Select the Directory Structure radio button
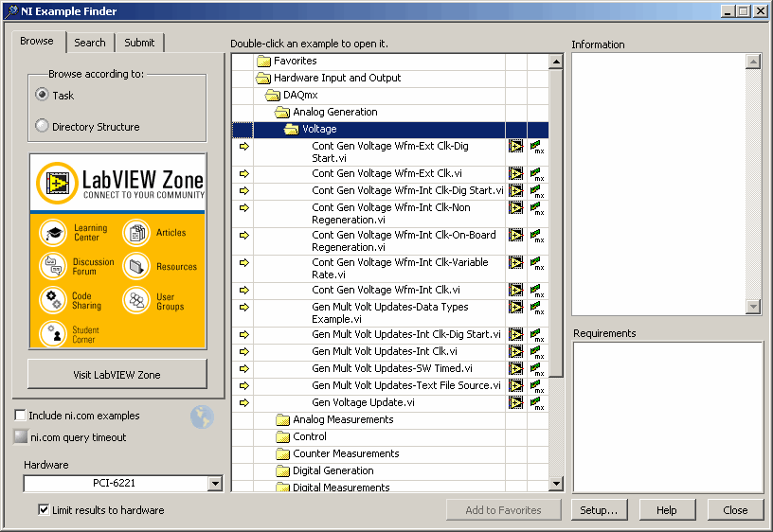This screenshot has width=773, height=532. click(43, 126)
